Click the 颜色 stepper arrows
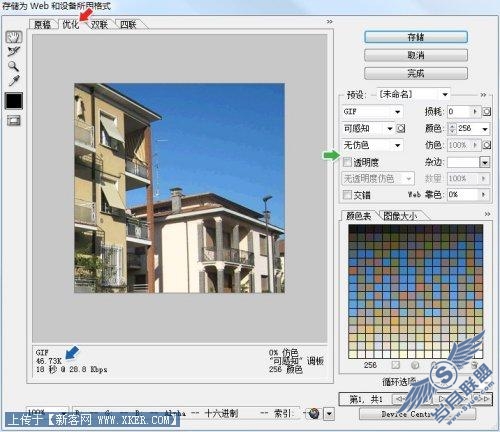This screenshot has width=500, height=432. (452, 129)
